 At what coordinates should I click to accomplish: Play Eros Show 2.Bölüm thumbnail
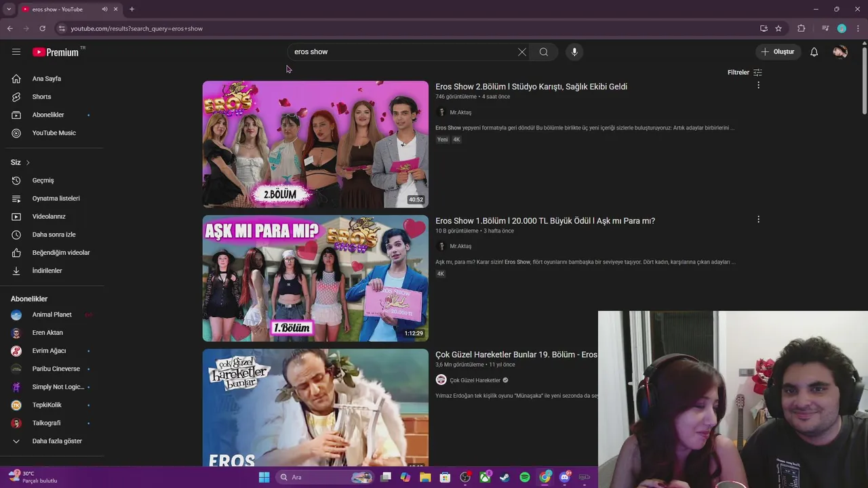click(315, 144)
